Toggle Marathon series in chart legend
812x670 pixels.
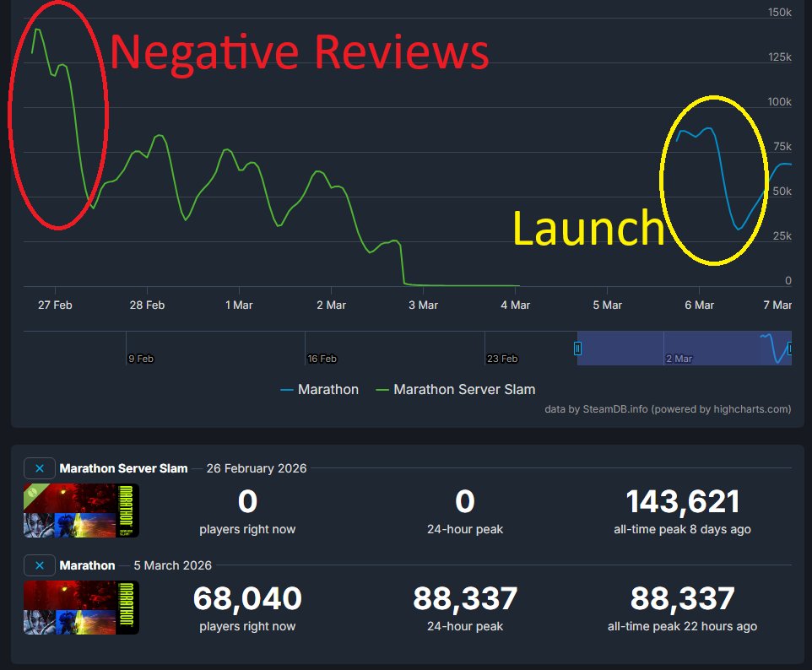click(x=319, y=389)
